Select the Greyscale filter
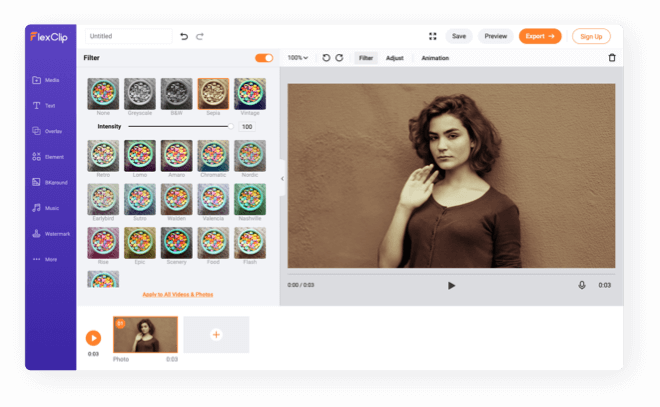This screenshot has width=660, height=407. 140,94
